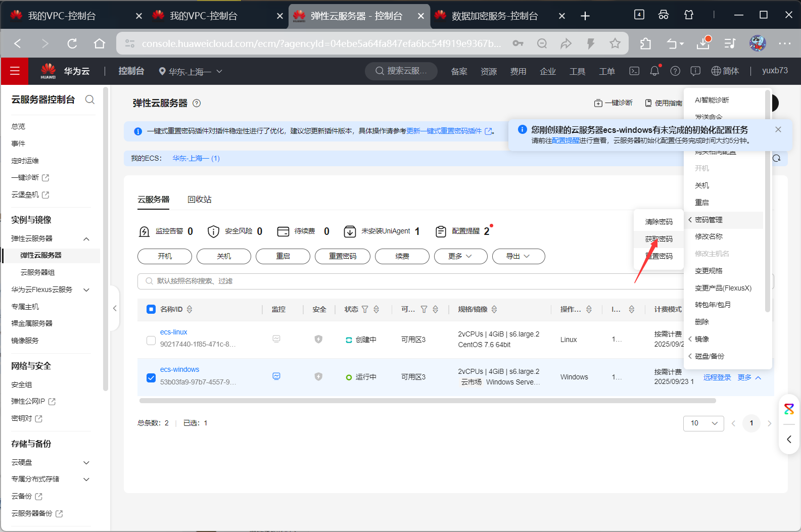Open the floating assistant icon at right edge
801x532 pixels.
coord(789,409)
